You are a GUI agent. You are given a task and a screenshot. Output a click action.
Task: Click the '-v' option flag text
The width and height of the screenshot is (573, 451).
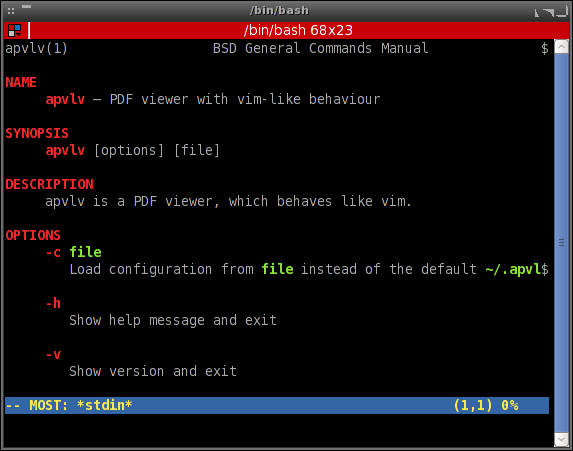[53, 355]
